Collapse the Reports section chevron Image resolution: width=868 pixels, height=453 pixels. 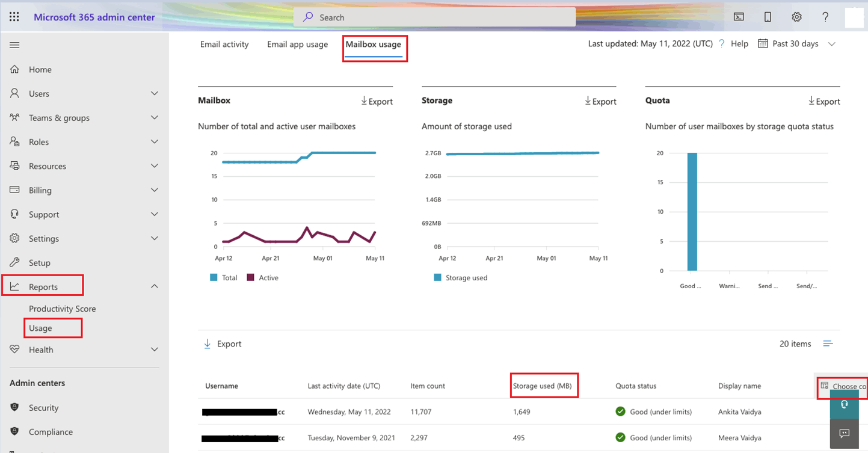(155, 286)
